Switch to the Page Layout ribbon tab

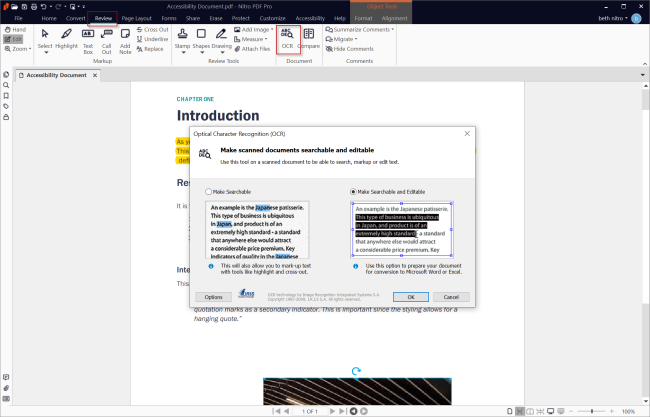coord(135,18)
